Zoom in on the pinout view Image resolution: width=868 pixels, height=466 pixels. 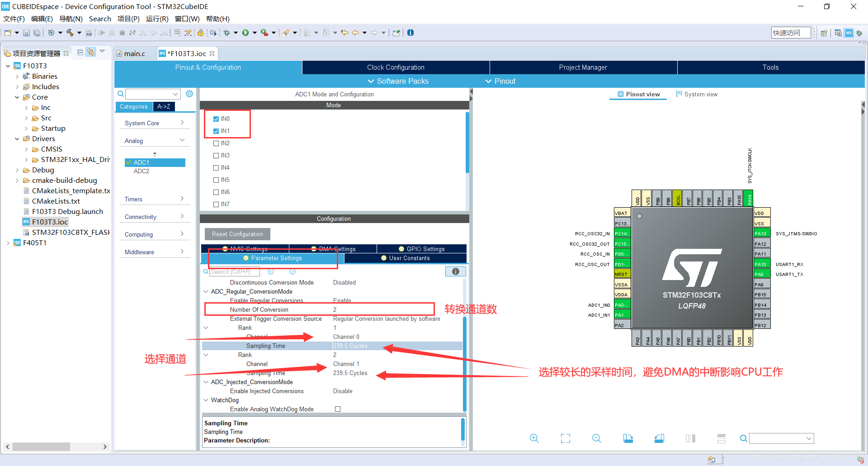(534, 438)
